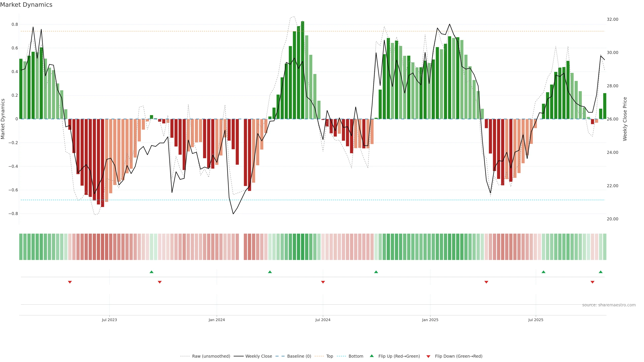The width and height of the screenshot is (644, 362).
Task: Toggle the Baseline (0) legend entry
Action: pyautogui.click(x=299, y=356)
